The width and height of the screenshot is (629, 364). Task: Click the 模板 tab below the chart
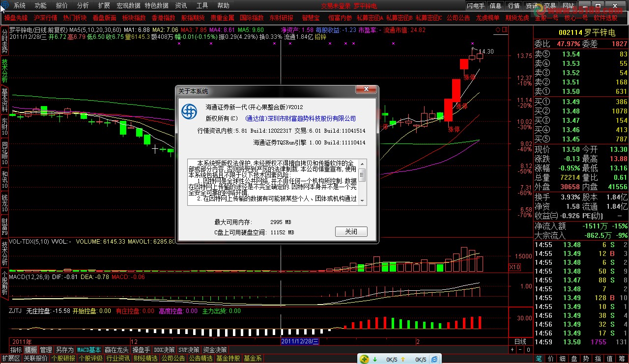pyautogui.click(x=31, y=350)
